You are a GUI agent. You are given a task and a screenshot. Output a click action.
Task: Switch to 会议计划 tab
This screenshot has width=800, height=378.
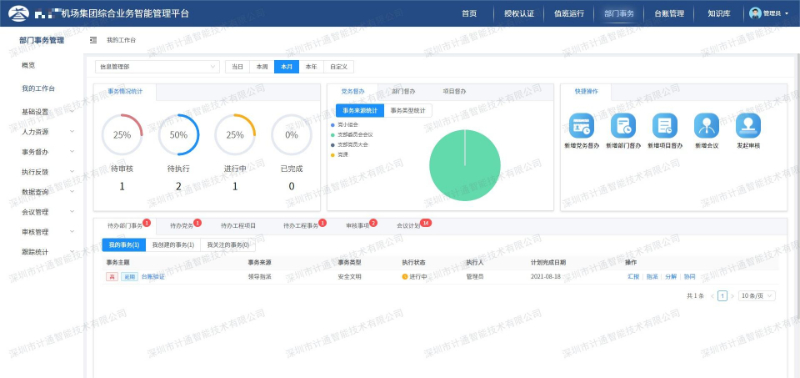tap(409, 225)
